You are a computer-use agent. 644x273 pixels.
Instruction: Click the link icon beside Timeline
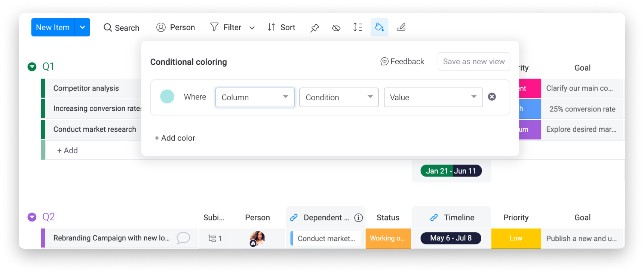pyautogui.click(x=434, y=218)
